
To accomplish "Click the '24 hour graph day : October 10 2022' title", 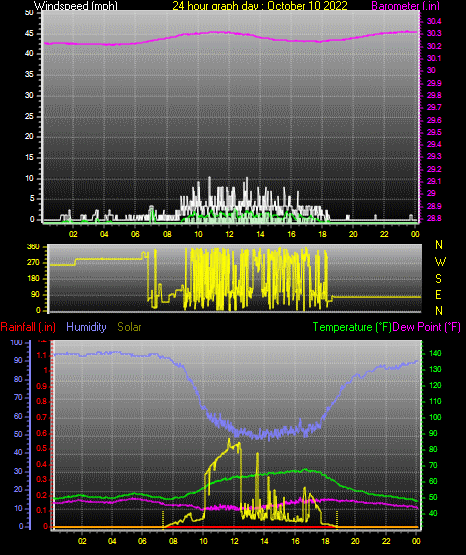I will 260,6.
